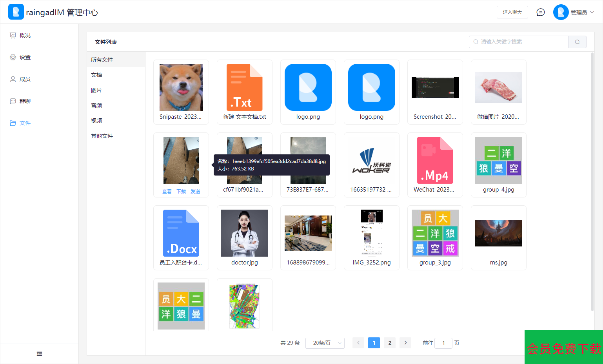603x364 pixels.
Task: Open the 20条/页 page size dropdown
Action: [x=325, y=343]
